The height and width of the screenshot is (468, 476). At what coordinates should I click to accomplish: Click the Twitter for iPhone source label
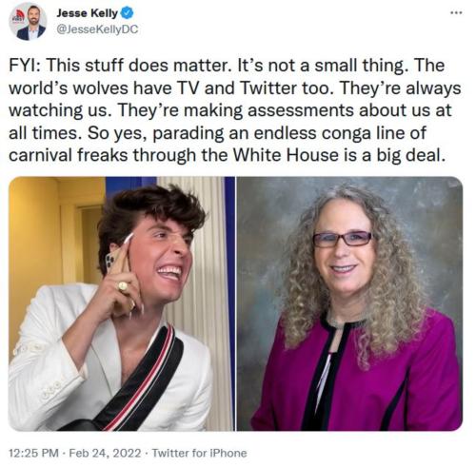click(x=199, y=453)
